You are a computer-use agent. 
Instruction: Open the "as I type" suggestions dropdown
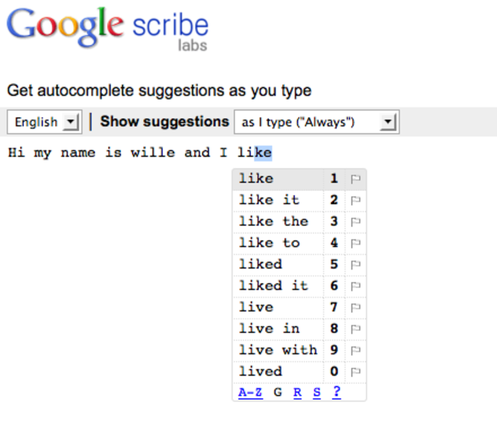(316, 122)
